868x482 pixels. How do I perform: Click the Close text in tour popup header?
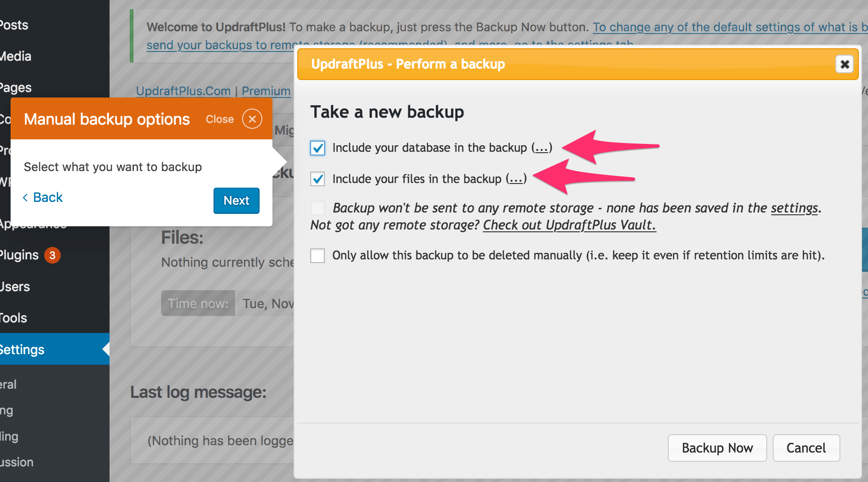point(220,119)
